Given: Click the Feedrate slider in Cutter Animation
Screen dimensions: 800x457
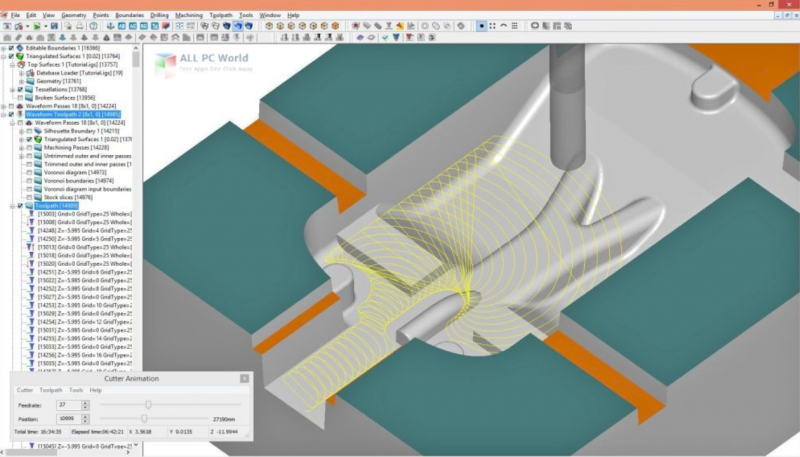Looking at the screenshot, I should pos(147,404).
